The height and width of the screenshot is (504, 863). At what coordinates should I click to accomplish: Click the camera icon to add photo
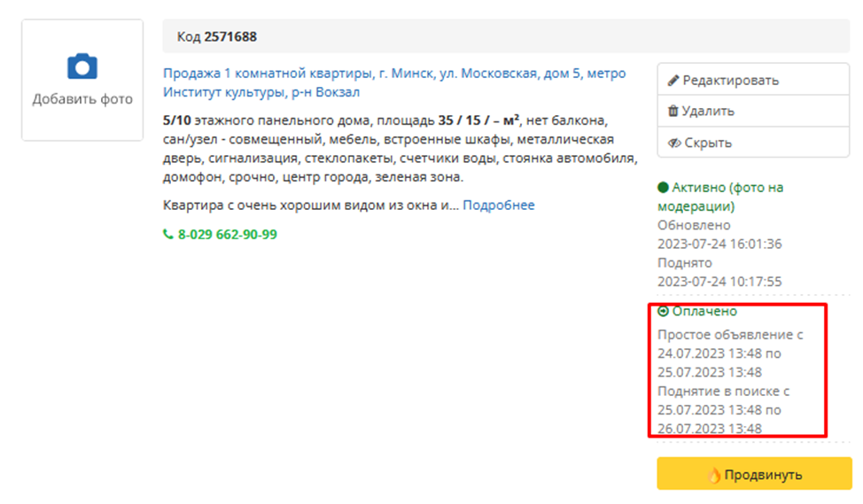(x=82, y=66)
